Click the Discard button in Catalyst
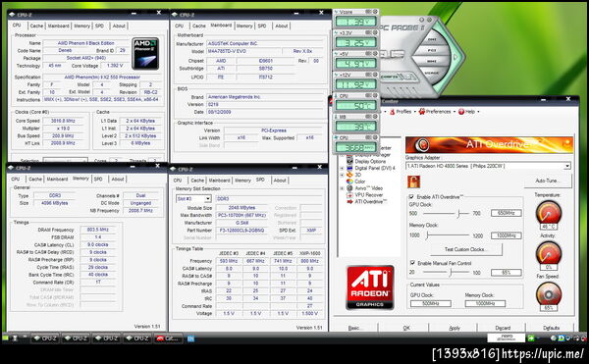589x364 pixels. tap(503, 328)
